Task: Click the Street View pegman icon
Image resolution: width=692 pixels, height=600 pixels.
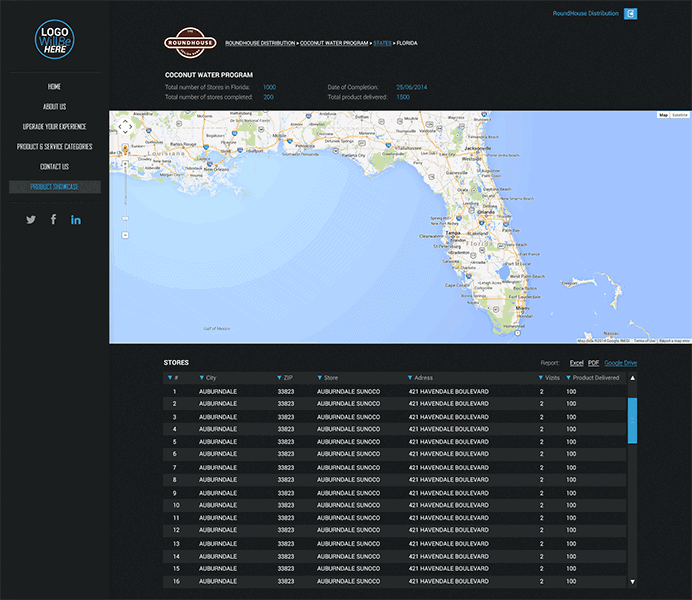Action: [125, 150]
